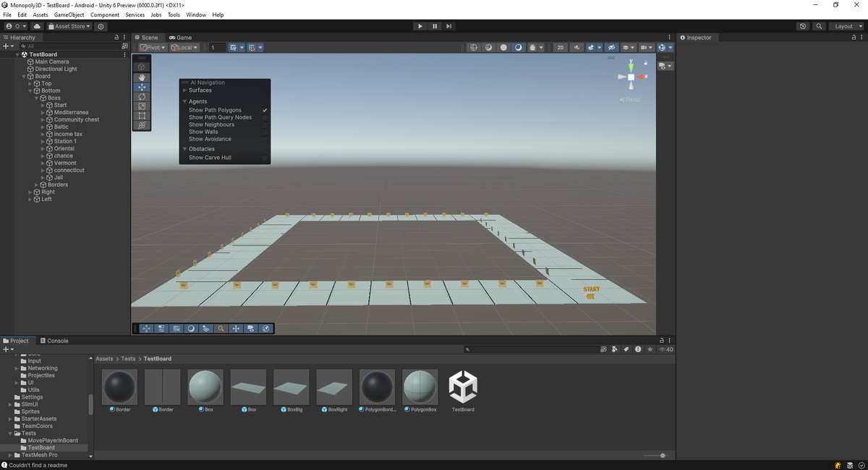868x470 pixels.
Task: Click the Pause button
Action: coord(435,26)
